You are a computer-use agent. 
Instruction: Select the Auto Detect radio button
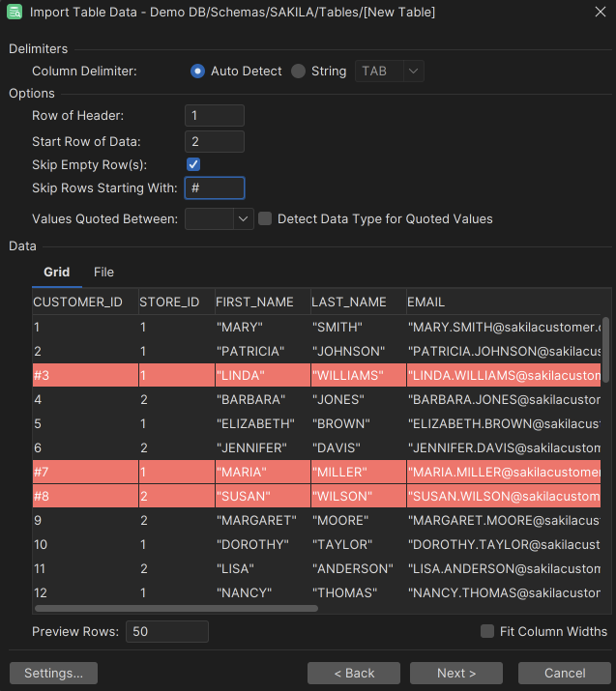(x=198, y=72)
